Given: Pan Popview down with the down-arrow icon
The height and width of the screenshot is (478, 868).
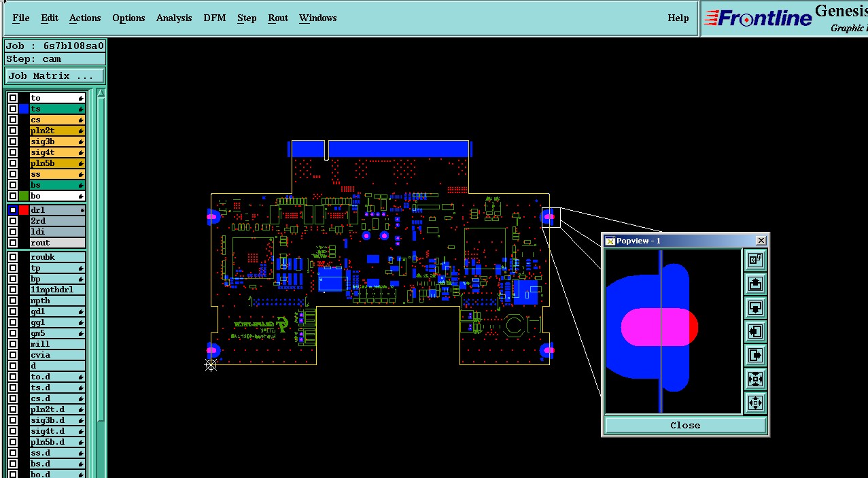Looking at the screenshot, I should point(755,307).
